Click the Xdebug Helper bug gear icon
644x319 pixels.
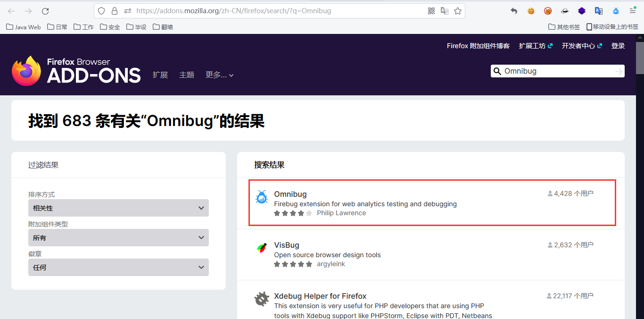click(261, 299)
